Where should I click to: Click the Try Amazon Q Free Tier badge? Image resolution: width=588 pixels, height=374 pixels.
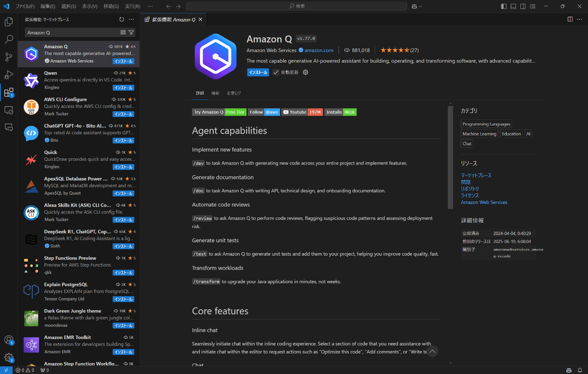pos(219,112)
